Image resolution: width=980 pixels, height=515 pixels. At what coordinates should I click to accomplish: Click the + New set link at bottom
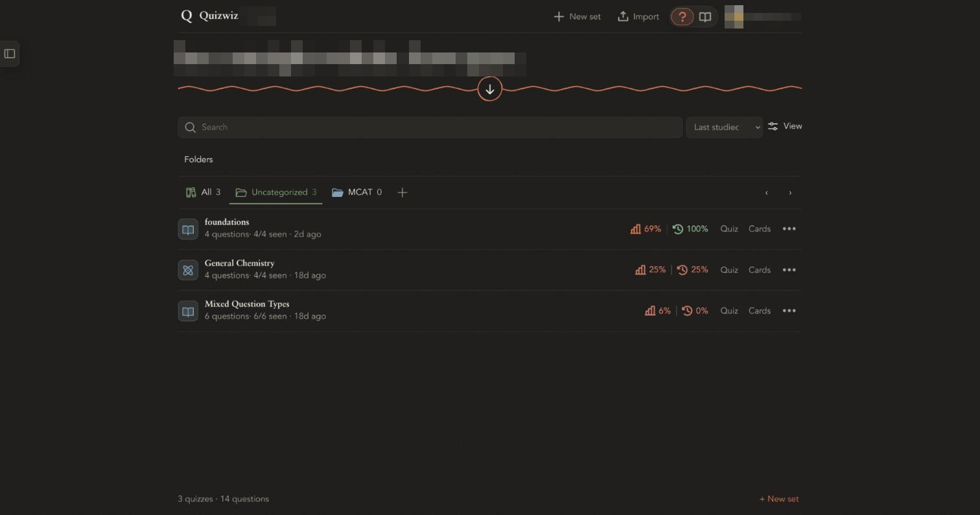pos(779,499)
